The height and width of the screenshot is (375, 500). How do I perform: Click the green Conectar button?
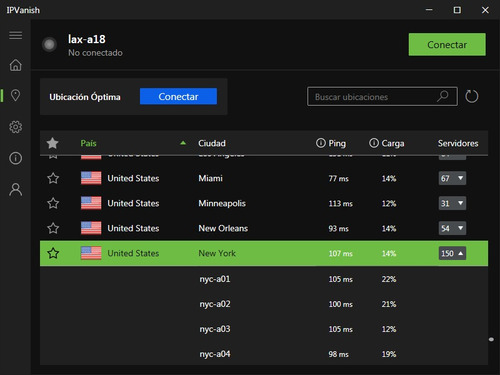coord(447,44)
